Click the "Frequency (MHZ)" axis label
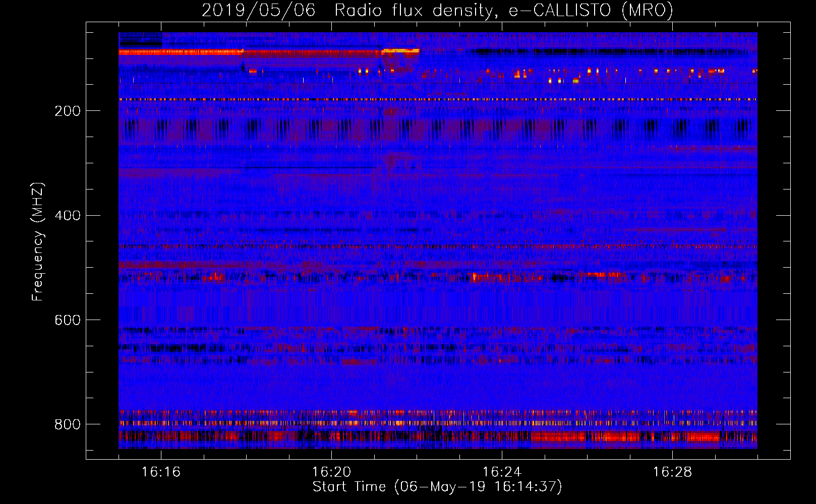Image resolution: width=816 pixels, height=504 pixels. click(38, 241)
